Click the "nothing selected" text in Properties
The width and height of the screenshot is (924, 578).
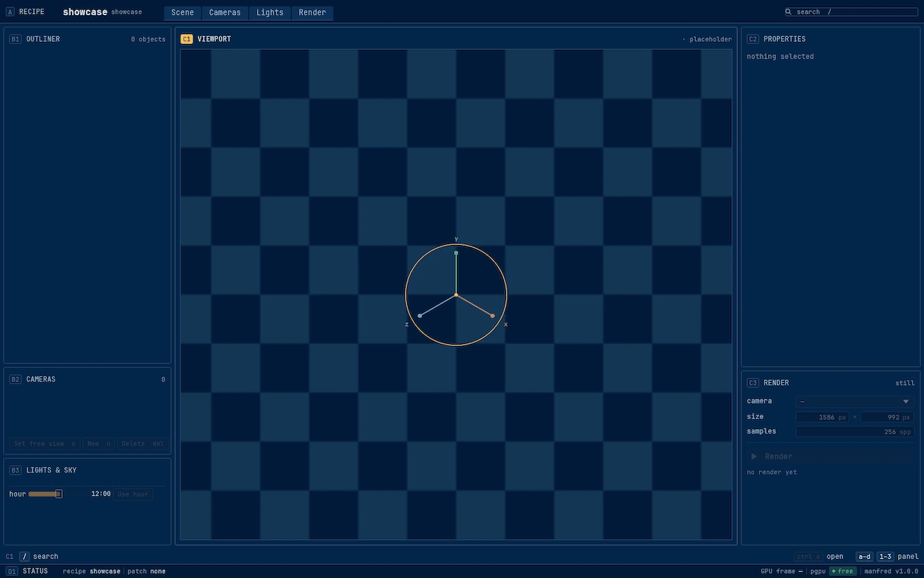[x=780, y=56]
